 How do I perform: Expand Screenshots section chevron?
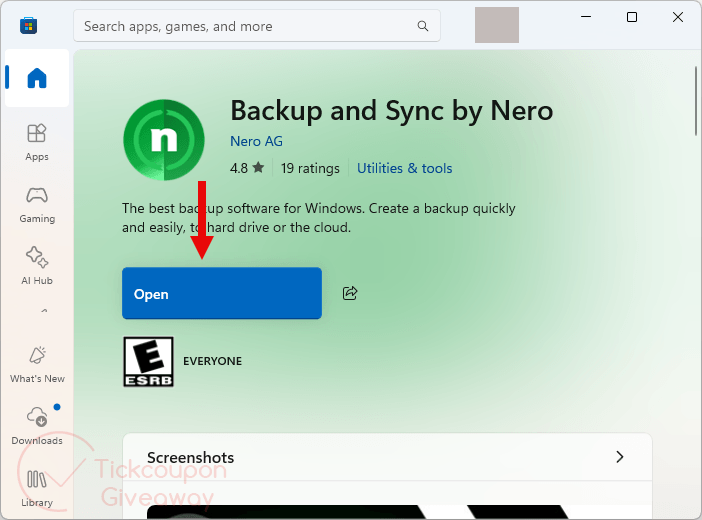(x=620, y=457)
